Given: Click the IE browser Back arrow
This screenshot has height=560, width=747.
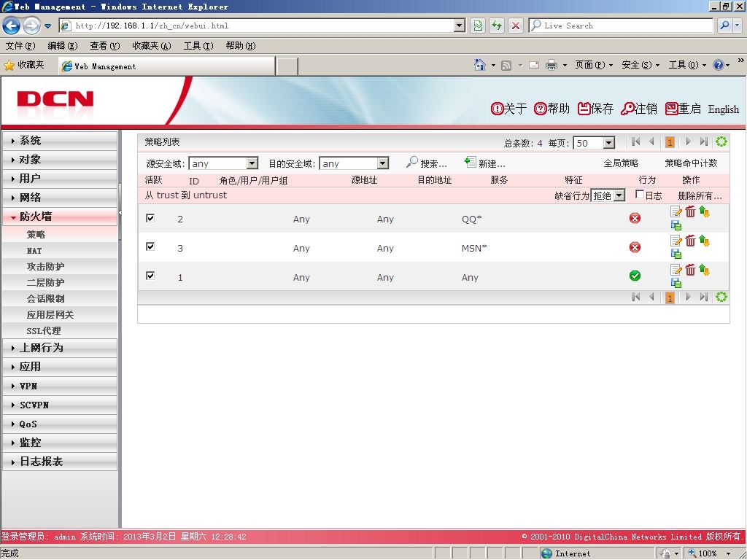Looking at the screenshot, I should [12, 26].
